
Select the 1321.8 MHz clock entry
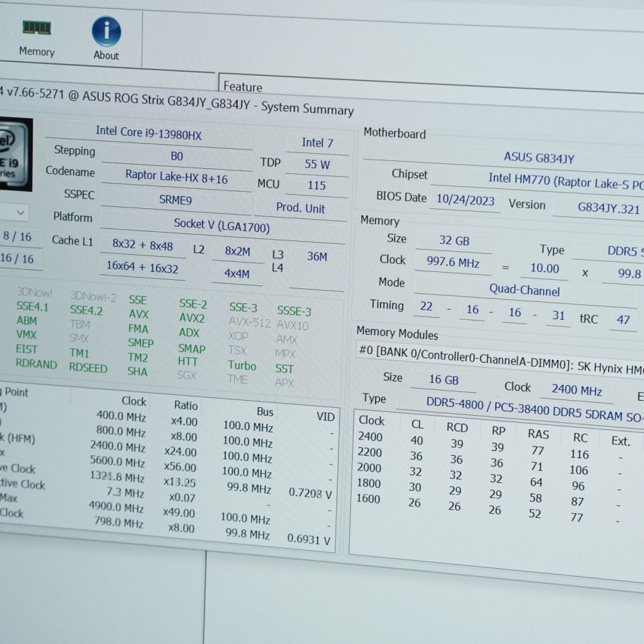117,477
